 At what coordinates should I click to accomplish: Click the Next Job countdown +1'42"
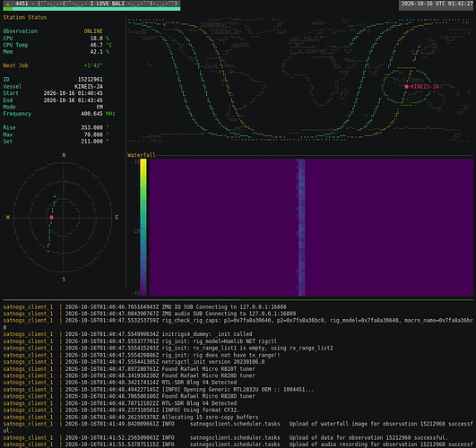(93, 65)
